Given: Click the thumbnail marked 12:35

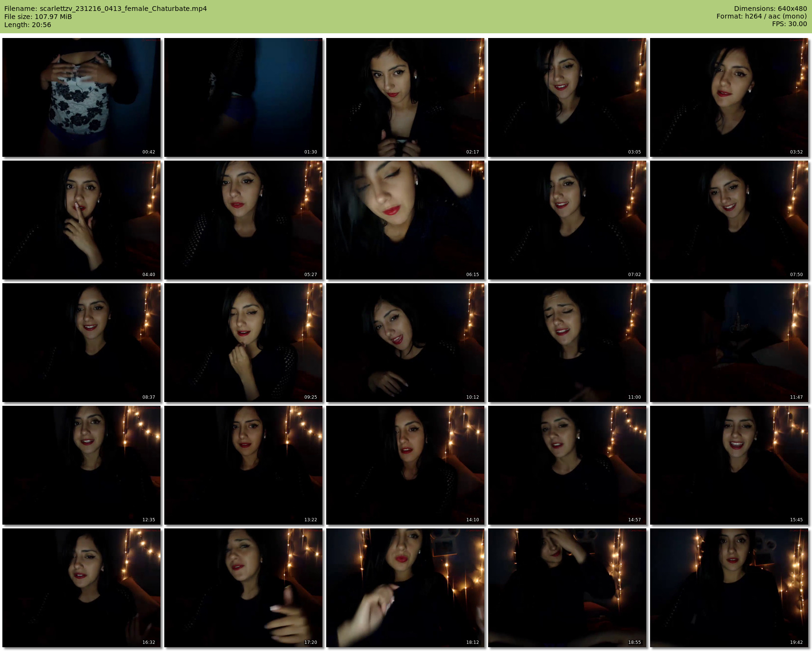Looking at the screenshot, I should [x=81, y=465].
